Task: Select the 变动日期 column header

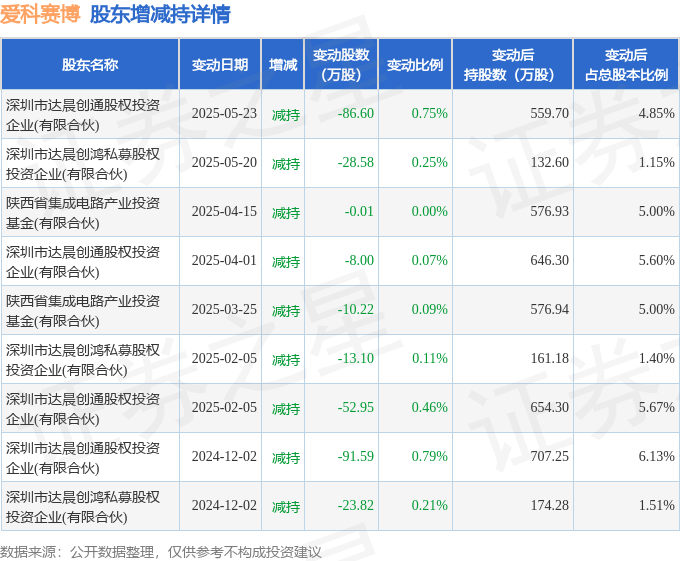Action: 220,65
